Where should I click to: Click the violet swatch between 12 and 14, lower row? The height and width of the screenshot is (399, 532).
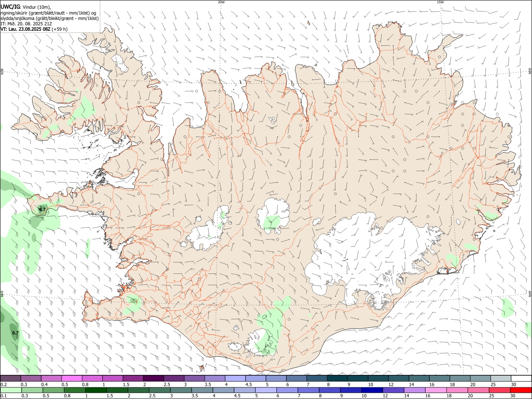pyautogui.click(x=393, y=390)
